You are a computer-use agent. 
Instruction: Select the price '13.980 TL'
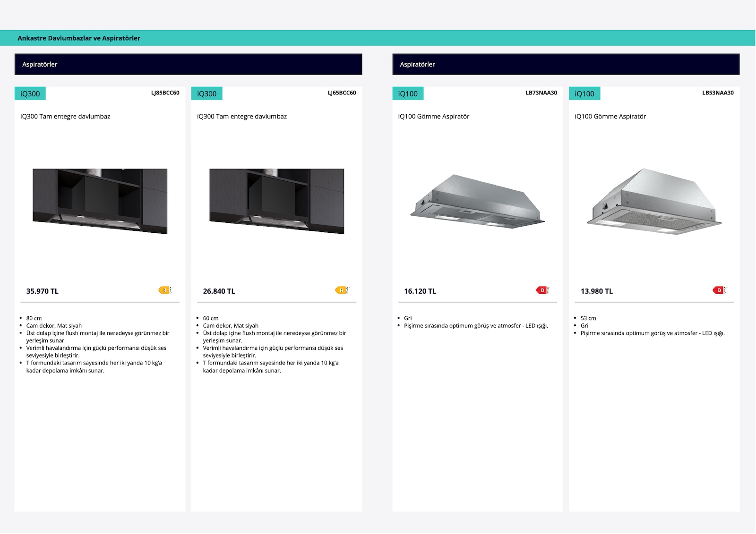[597, 291]
